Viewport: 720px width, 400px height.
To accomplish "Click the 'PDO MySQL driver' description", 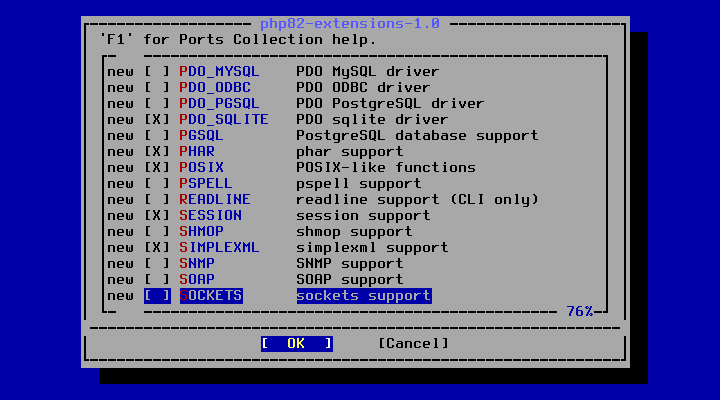I will [x=367, y=72].
